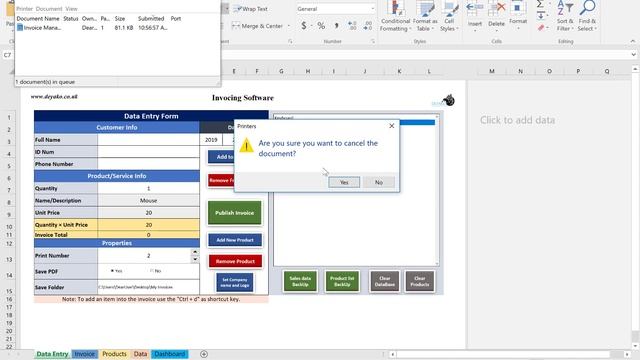Open the Printer menu in print queue
This screenshot has height=360, width=640.
coord(24,9)
